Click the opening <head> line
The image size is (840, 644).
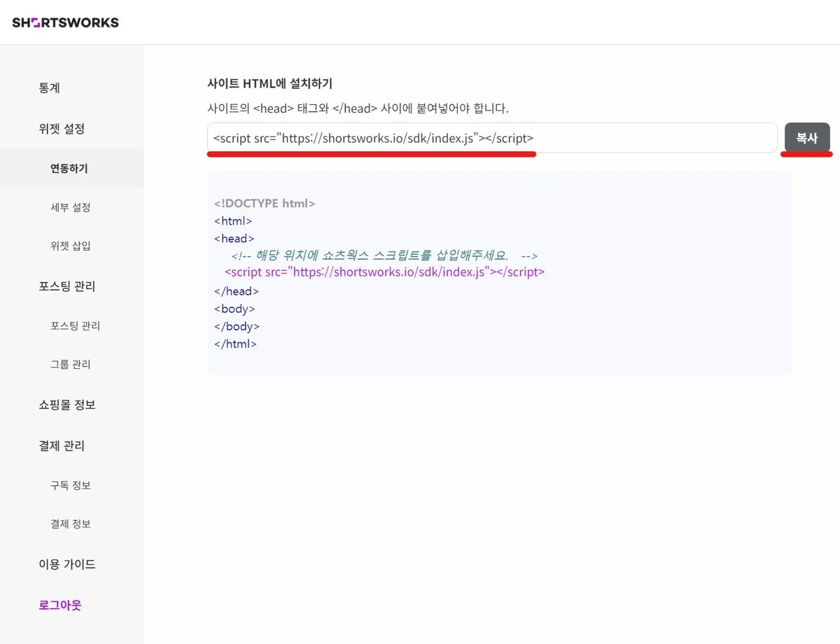tap(234, 239)
